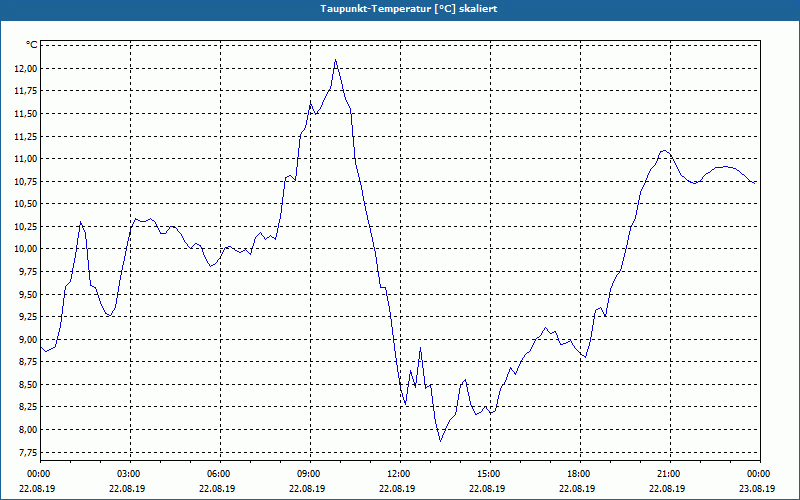Viewport: 800px width, 500px height.
Task: Click the 00:00 label above 23.08.19
Action: 760,474
